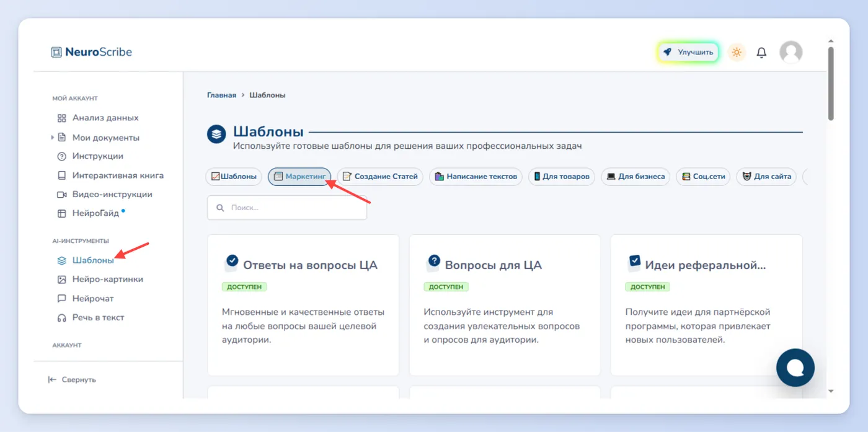Viewport: 868px width, 432px height.
Task: Select the Маркетинг category tab
Action: 299,177
